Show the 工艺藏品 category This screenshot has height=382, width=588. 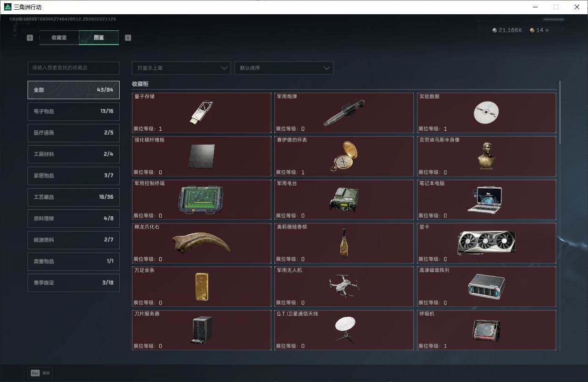click(x=73, y=197)
